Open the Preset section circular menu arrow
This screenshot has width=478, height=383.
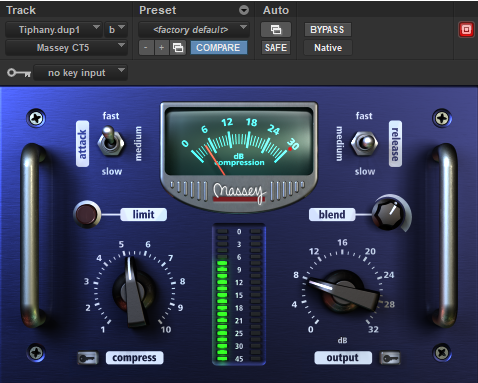click(x=244, y=10)
